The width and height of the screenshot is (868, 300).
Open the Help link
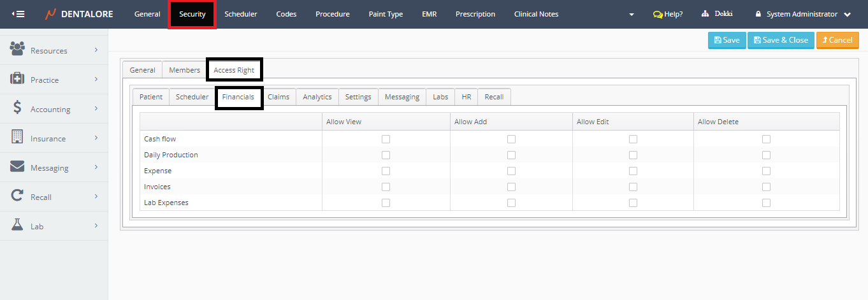pos(668,14)
